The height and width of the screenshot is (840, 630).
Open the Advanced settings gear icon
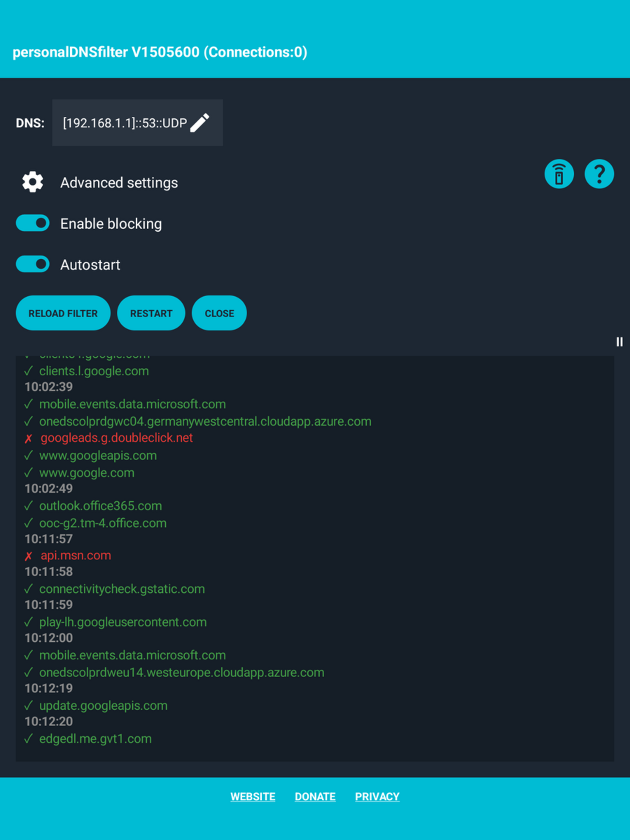click(x=32, y=182)
